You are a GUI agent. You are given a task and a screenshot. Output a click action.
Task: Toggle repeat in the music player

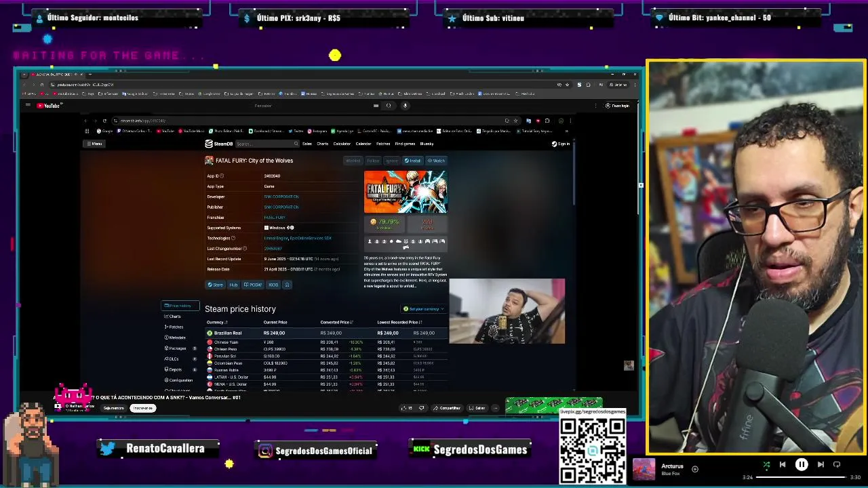point(837,465)
